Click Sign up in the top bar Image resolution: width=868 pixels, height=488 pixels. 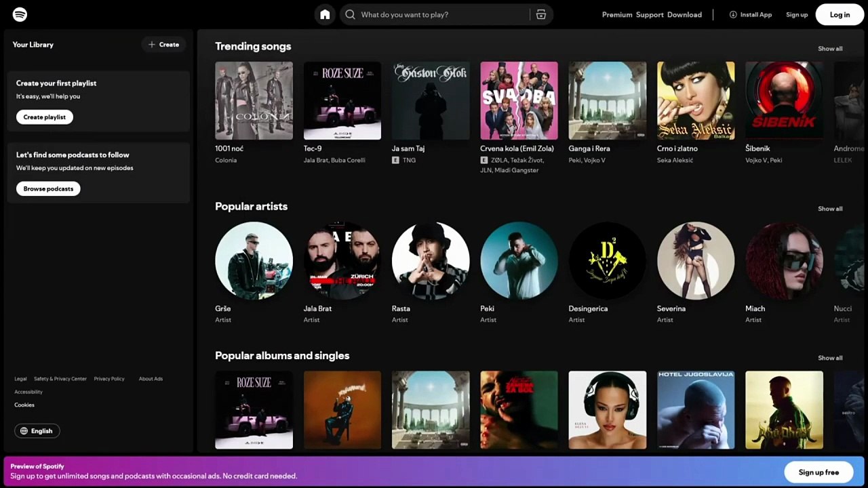[797, 15]
